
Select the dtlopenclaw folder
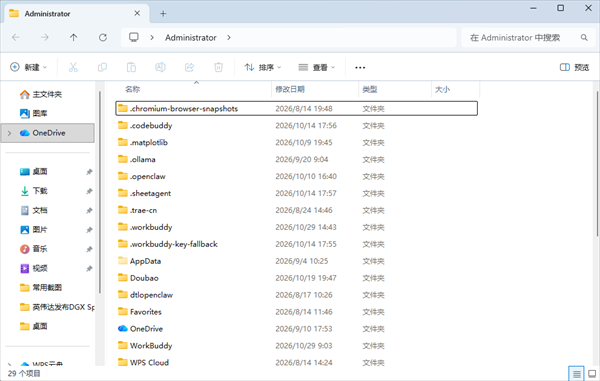pyautogui.click(x=297, y=295)
